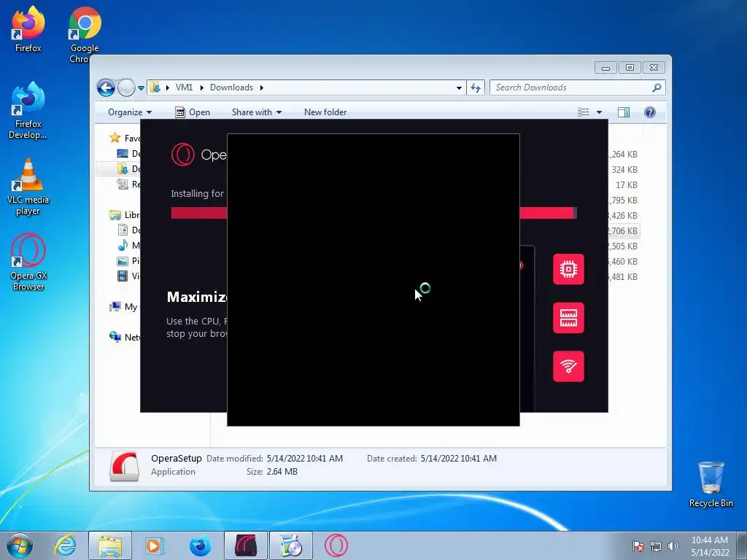
Task: Select the Opera installer taskbar item
Action: [x=245, y=545]
